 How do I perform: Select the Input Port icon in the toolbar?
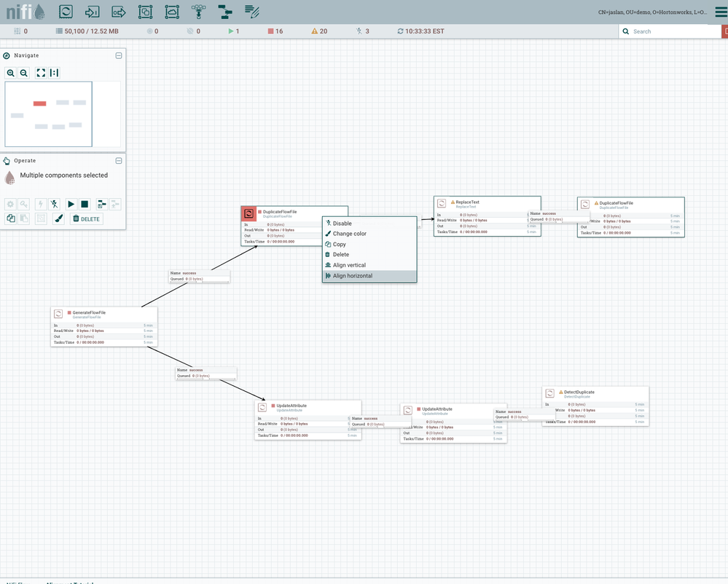[x=94, y=12]
